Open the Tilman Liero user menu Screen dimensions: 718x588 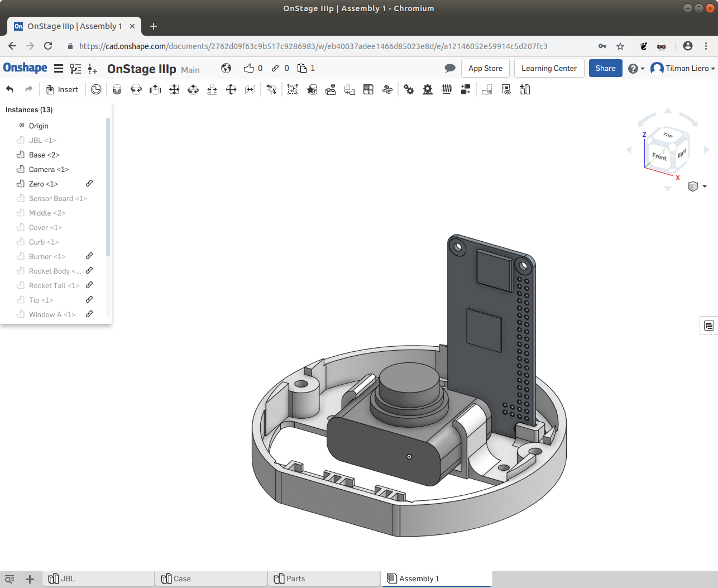683,68
